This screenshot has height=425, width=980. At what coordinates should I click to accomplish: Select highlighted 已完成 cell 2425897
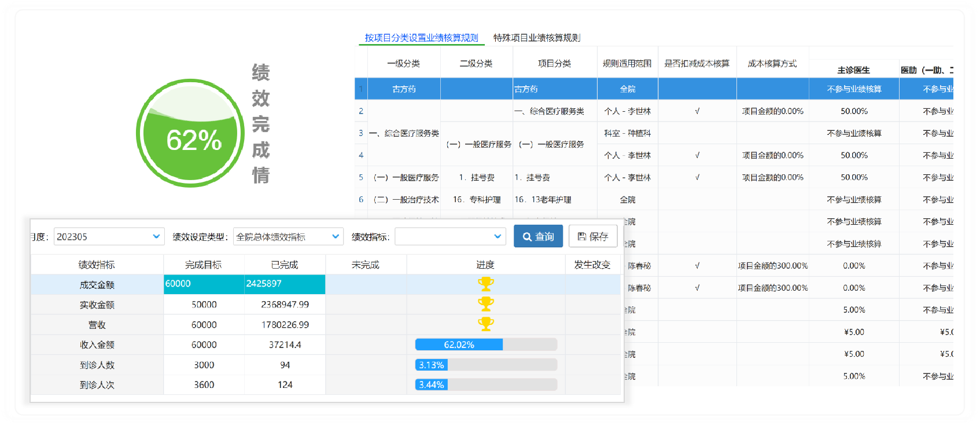pos(285,284)
